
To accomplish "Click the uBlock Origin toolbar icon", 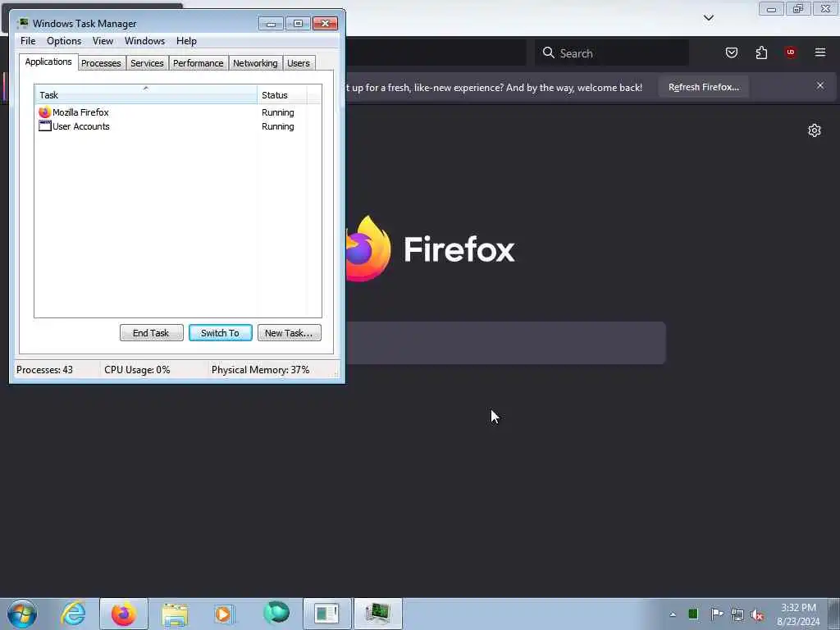I will (791, 52).
